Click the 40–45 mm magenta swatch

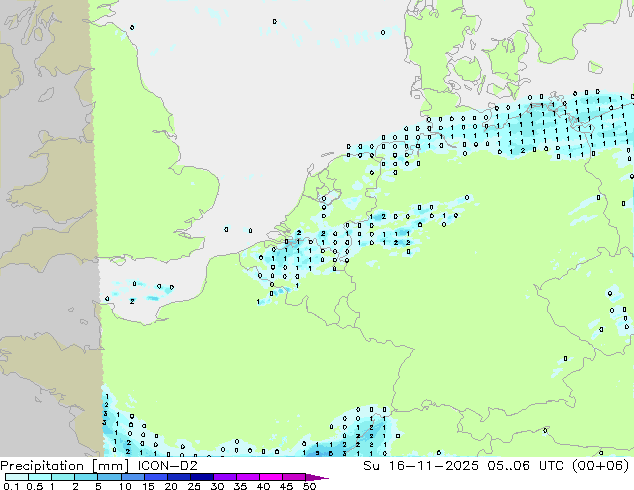(x=271, y=477)
